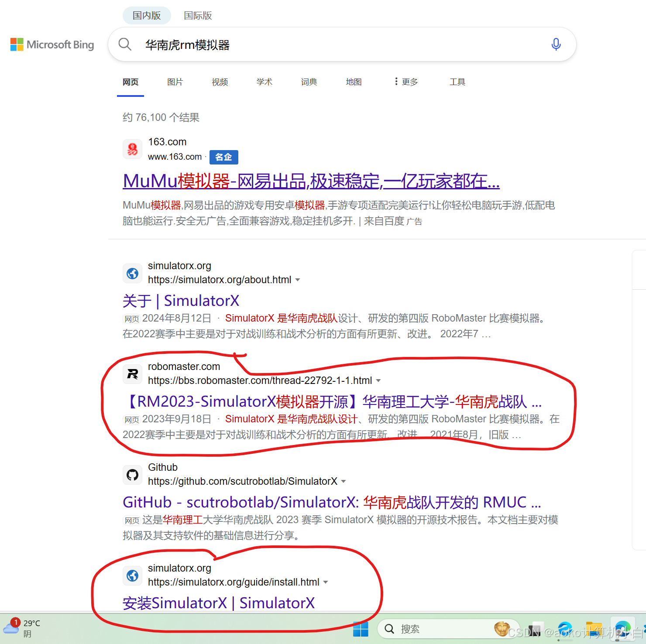646x644 pixels.
Task: Open the MuMu模拟器 ad result link
Action: [x=311, y=181]
